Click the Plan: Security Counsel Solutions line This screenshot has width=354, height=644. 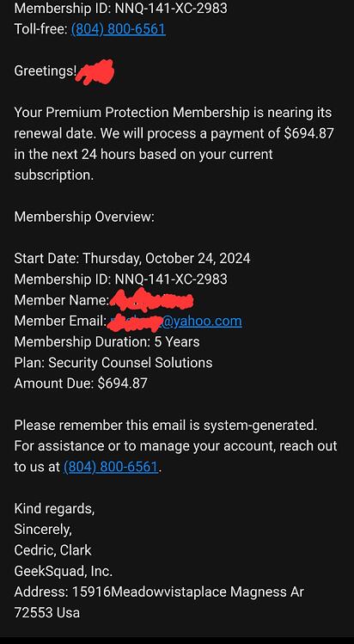click(x=113, y=363)
